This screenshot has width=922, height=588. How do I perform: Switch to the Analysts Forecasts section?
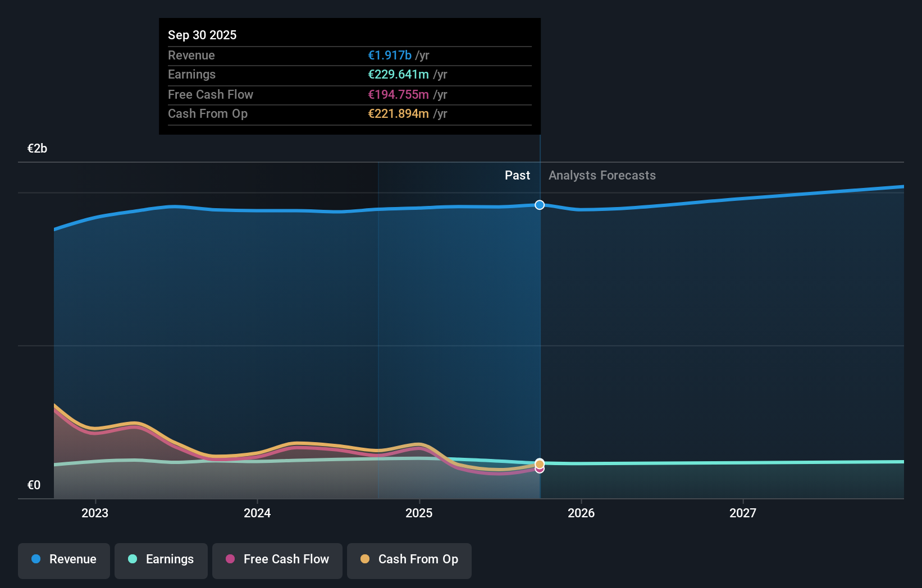tap(601, 175)
